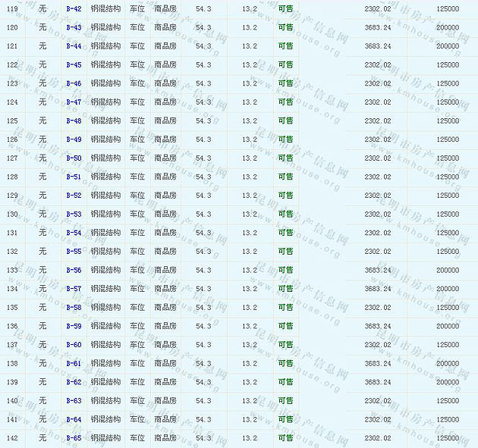
Task: Select unit B-54 link
Action: (74, 233)
